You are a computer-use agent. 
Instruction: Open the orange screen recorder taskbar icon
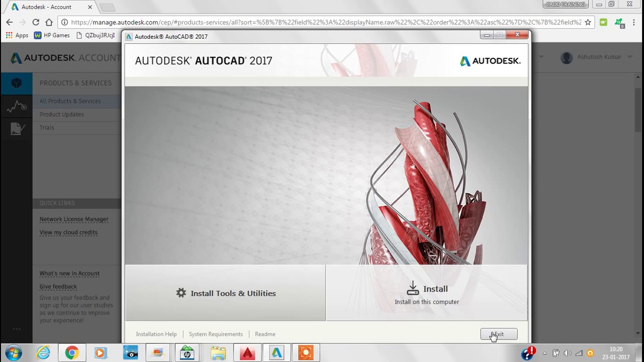point(305,353)
